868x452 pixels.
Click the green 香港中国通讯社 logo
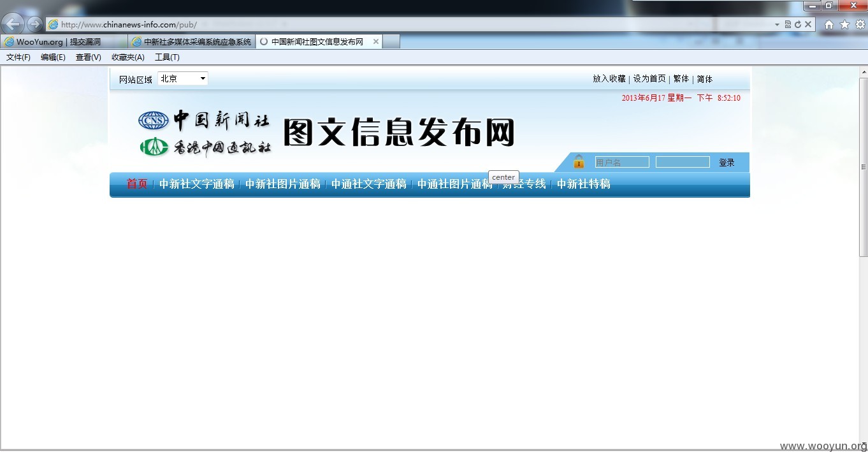tap(154, 147)
